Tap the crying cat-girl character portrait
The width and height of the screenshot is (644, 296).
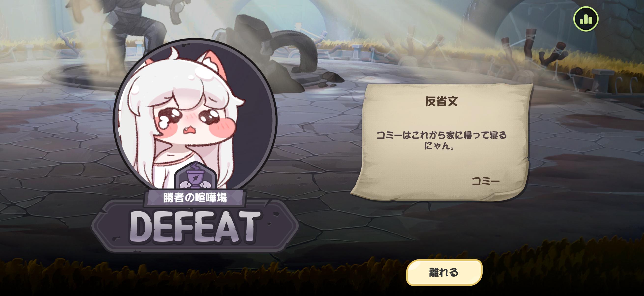[x=195, y=117]
